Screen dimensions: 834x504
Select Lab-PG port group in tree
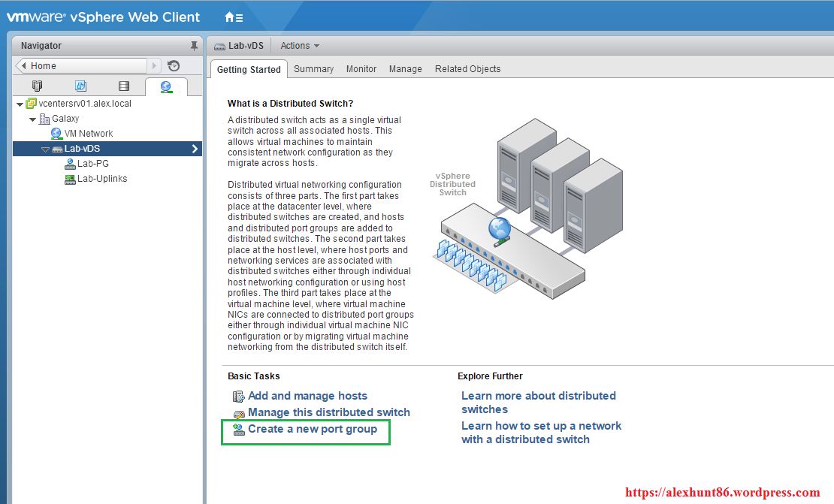(x=92, y=164)
